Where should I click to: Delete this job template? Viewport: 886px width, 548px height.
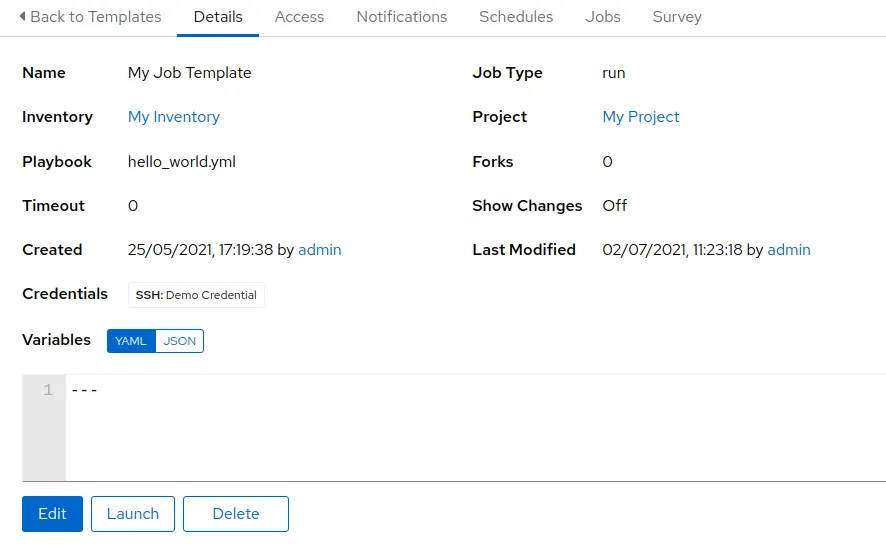coord(236,514)
